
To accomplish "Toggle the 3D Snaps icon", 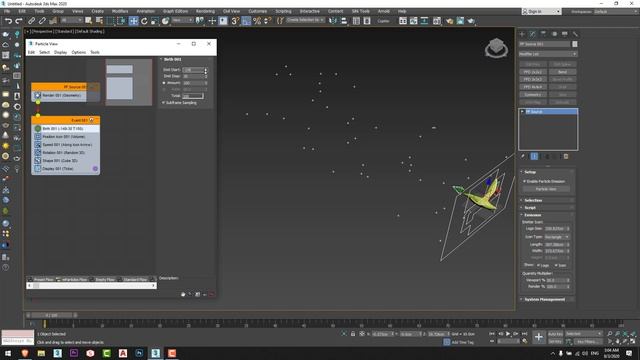I will [235, 21].
